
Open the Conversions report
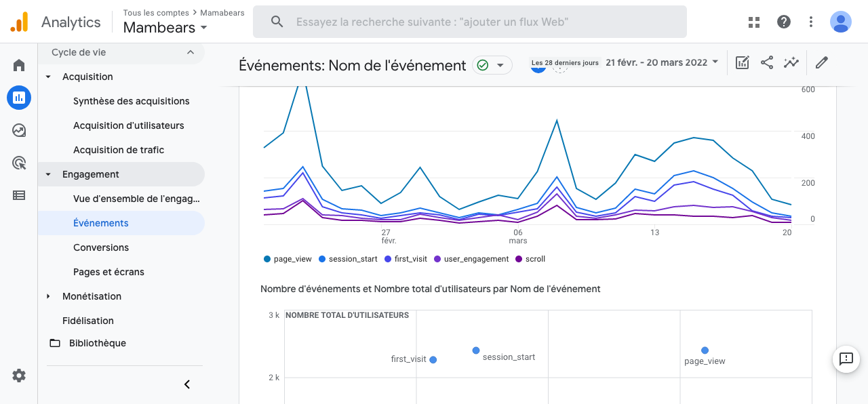101,247
